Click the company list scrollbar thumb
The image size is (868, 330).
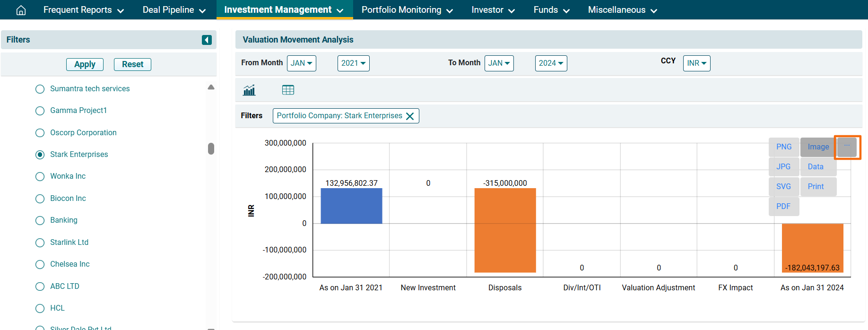[211, 148]
